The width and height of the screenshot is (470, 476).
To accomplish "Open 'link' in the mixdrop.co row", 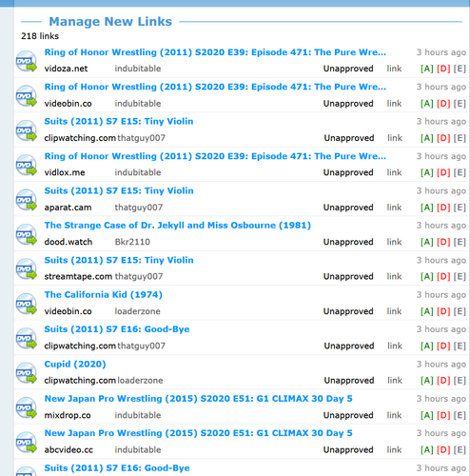I will pos(394,415).
